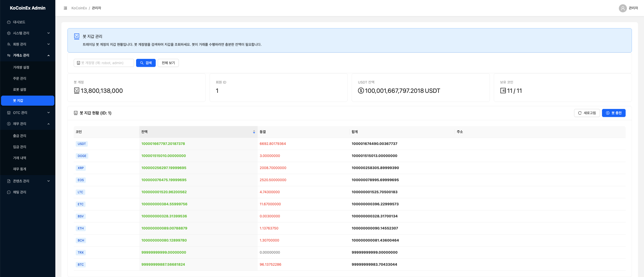
Task: Click the USDT coin tag
Action: (x=82, y=144)
